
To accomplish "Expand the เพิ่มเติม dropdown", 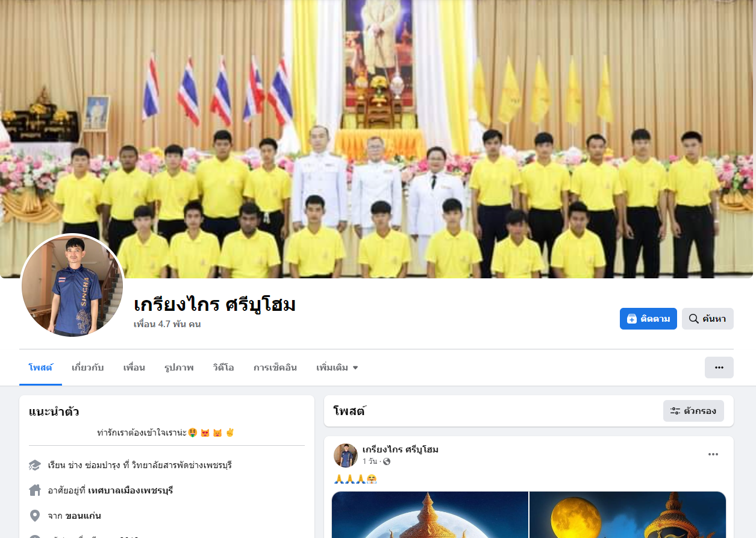I will click(337, 368).
